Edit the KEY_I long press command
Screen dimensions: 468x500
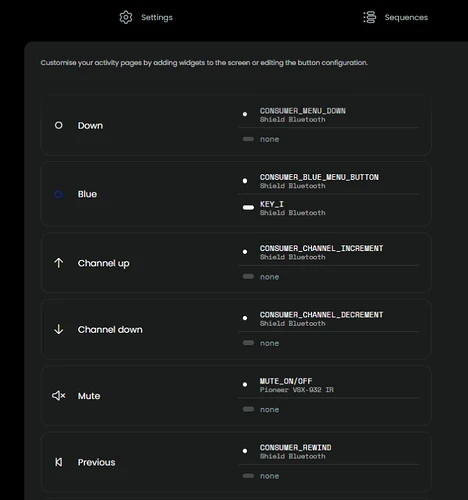328,208
